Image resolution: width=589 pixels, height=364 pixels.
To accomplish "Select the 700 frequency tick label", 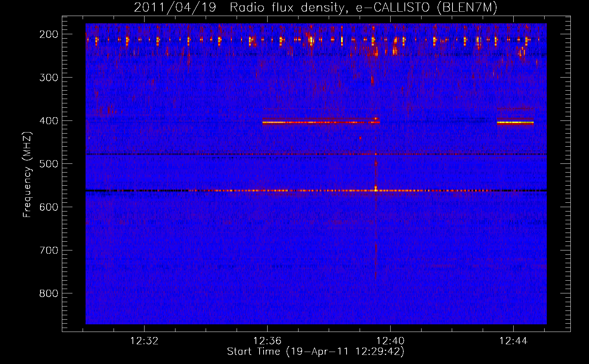I will coord(48,250).
